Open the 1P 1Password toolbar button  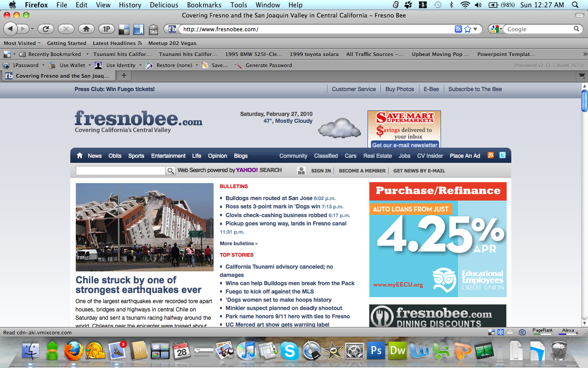pyautogui.click(x=106, y=29)
